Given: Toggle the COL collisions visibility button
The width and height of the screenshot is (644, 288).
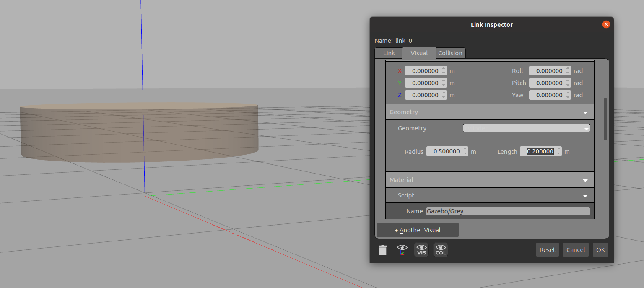Looking at the screenshot, I should [441, 250].
